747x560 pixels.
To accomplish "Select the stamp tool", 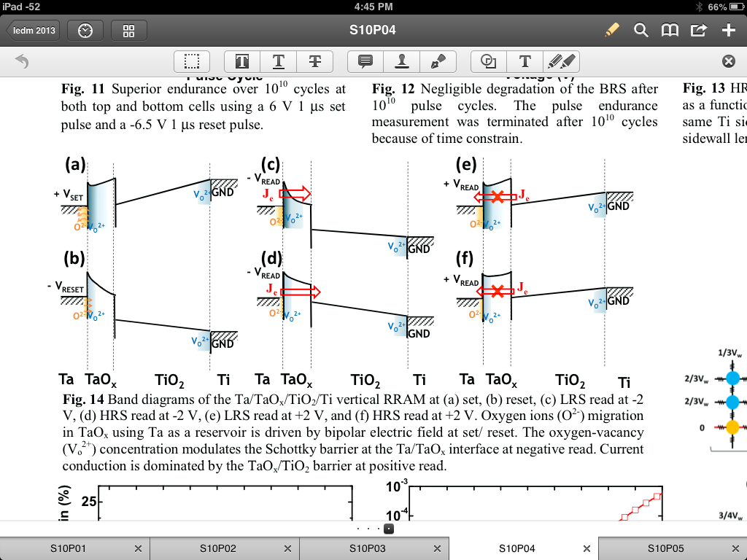I will [401, 62].
